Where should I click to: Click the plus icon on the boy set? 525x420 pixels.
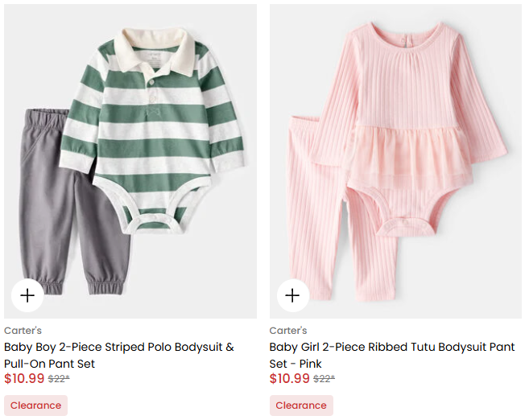point(27,295)
